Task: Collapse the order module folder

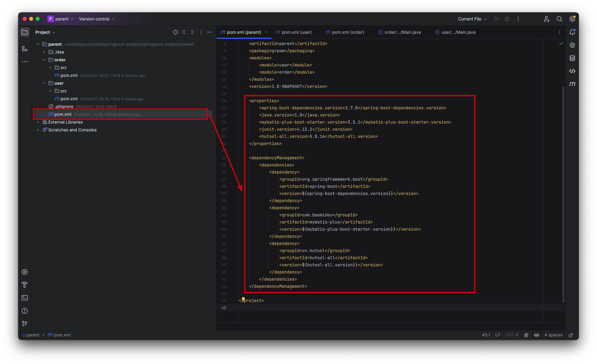Action: click(x=44, y=60)
